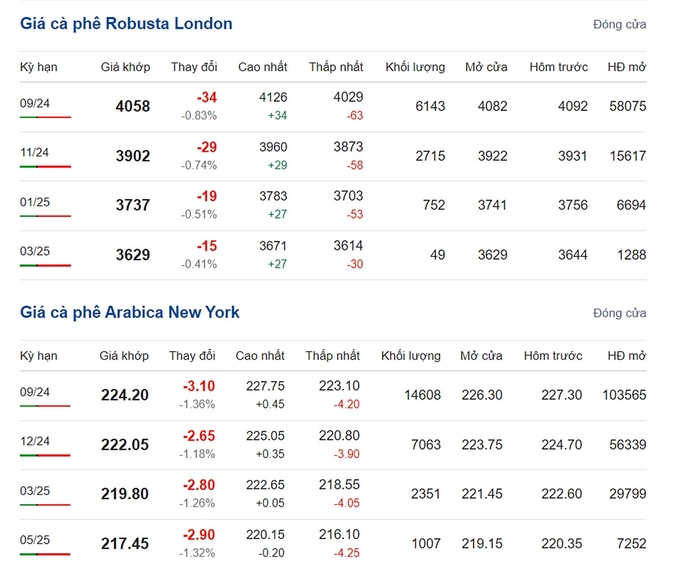Image resolution: width=680 pixels, height=564 pixels.
Task: Click the Robusta 09/24 price range bar
Action: (x=45, y=117)
